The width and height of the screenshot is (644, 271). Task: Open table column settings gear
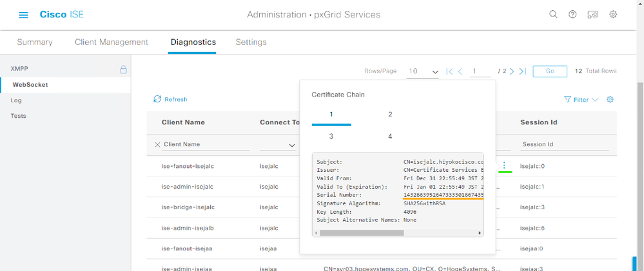(x=610, y=99)
